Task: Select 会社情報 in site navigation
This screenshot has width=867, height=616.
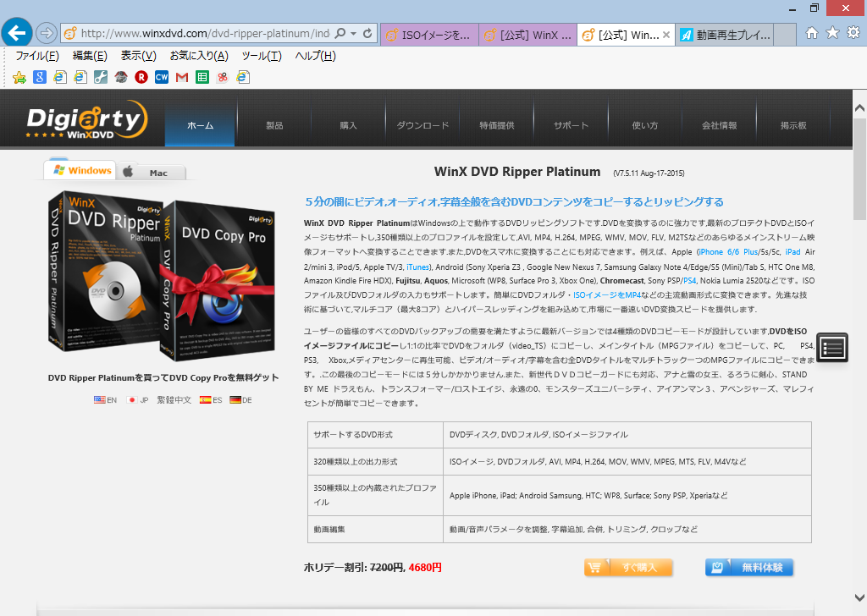Action: coord(719,125)
